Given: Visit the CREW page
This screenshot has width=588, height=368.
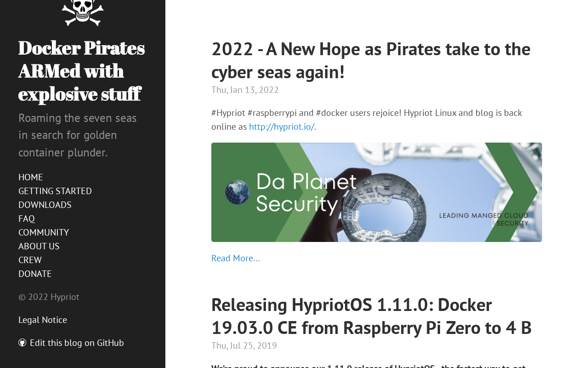Looking at the screenshot, I should 30,260.
